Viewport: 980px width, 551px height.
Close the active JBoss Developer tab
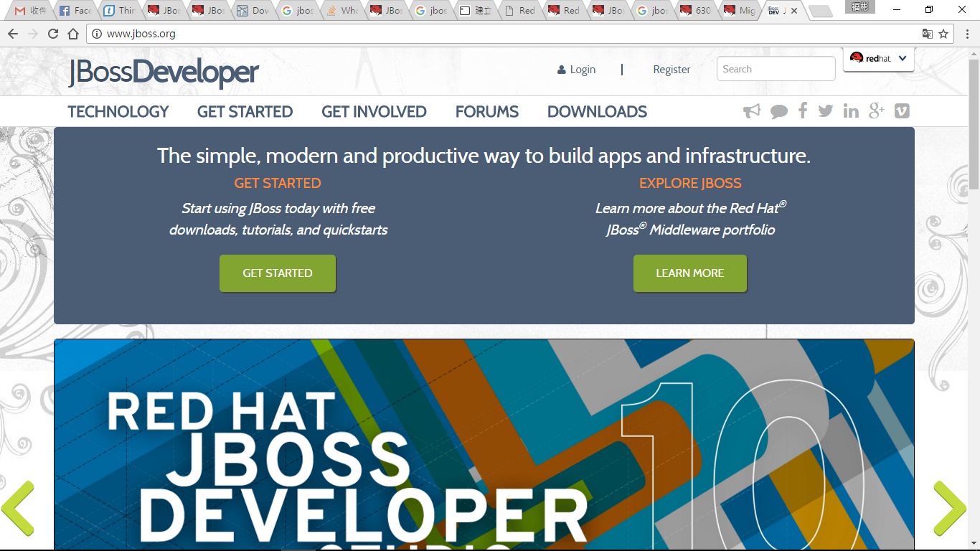click(794, 11)
